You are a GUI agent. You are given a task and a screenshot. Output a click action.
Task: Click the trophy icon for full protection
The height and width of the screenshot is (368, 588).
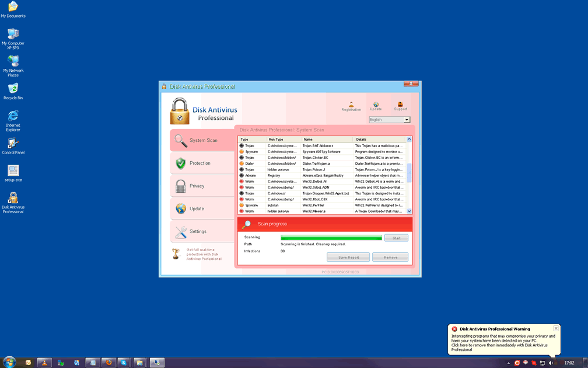[176, 254]
